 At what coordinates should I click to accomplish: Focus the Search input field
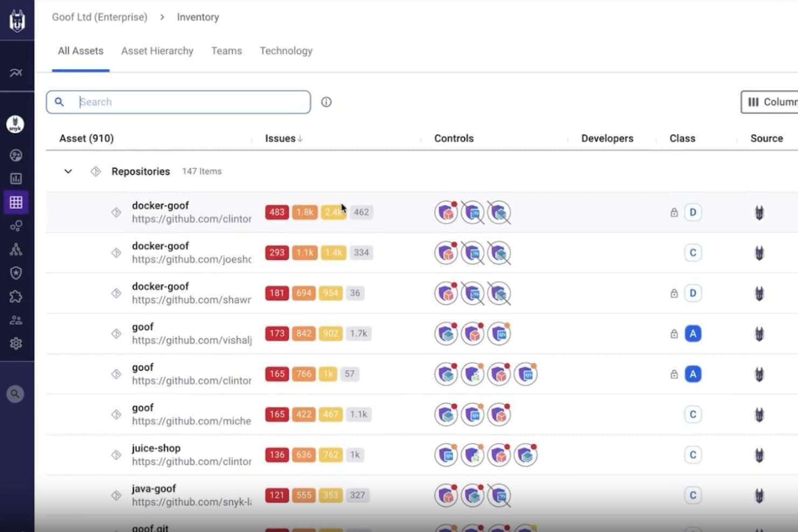[178, 102]
